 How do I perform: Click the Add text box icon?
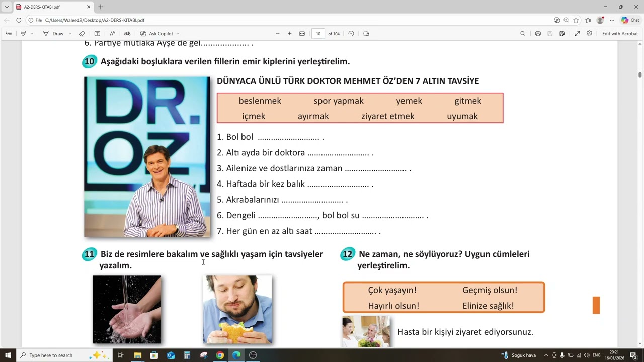coord(97,34)
